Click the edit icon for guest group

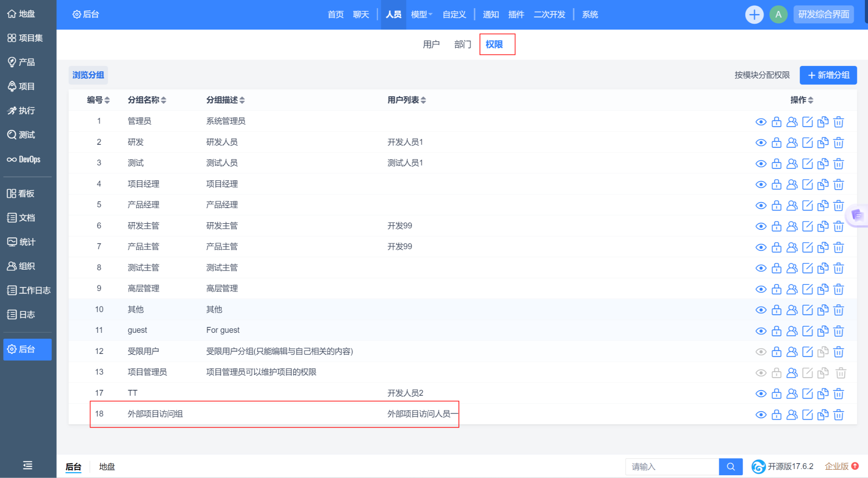tap(808, 331)
